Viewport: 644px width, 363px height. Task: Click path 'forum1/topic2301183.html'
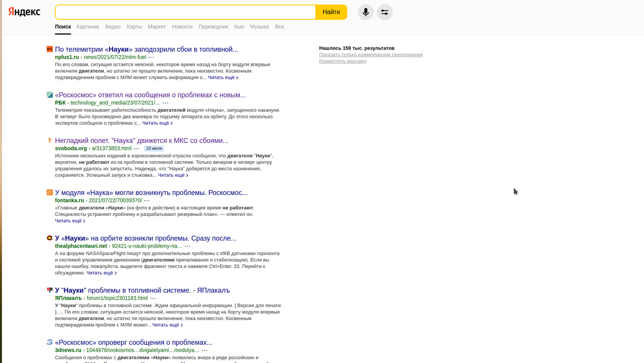coord(117,298)
